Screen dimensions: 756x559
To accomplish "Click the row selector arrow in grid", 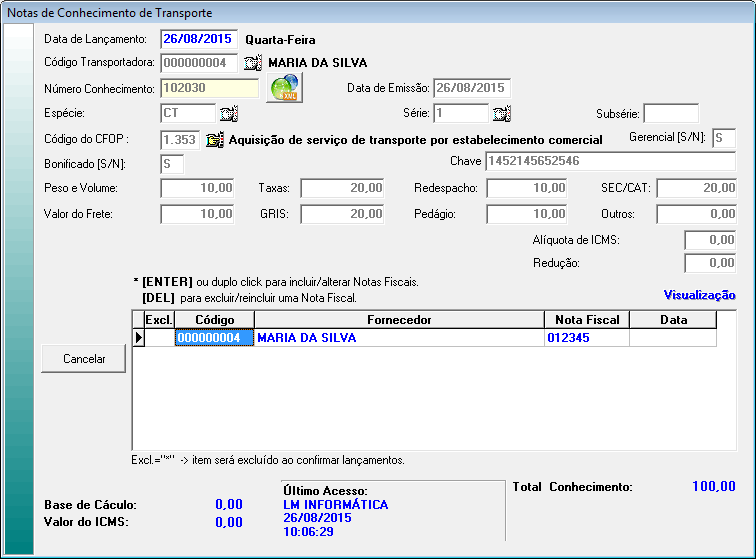I will click(x=138, y=338).
